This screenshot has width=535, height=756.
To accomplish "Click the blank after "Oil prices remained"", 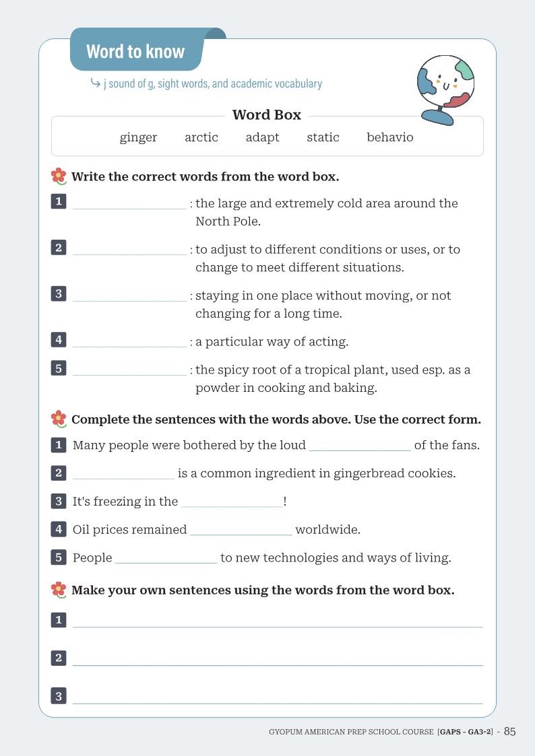I will coord(241,530).
